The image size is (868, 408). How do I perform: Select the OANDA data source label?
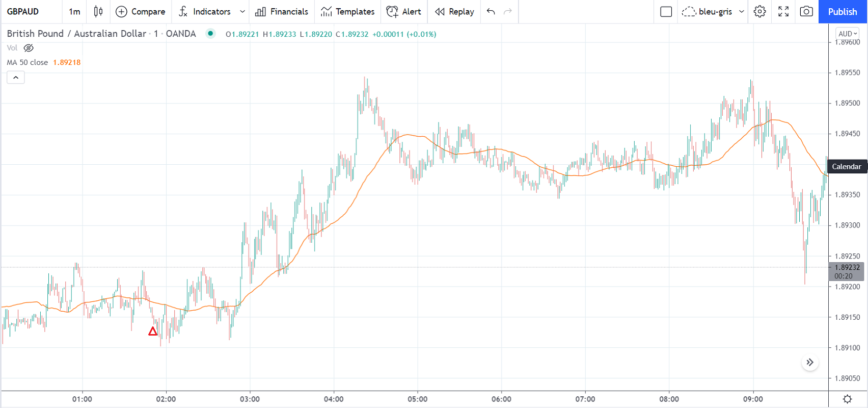point(181,34)
